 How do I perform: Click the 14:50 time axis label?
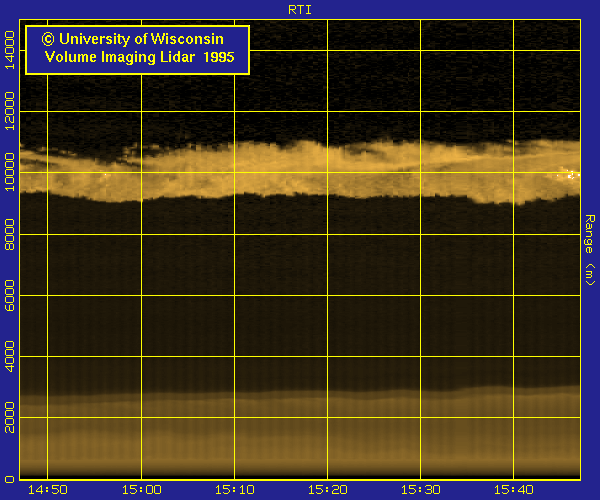pyautogui.click(x=48, y=490)
